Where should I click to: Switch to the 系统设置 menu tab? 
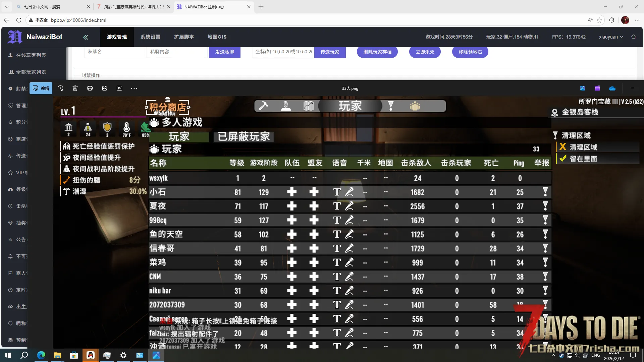(150, 37)
